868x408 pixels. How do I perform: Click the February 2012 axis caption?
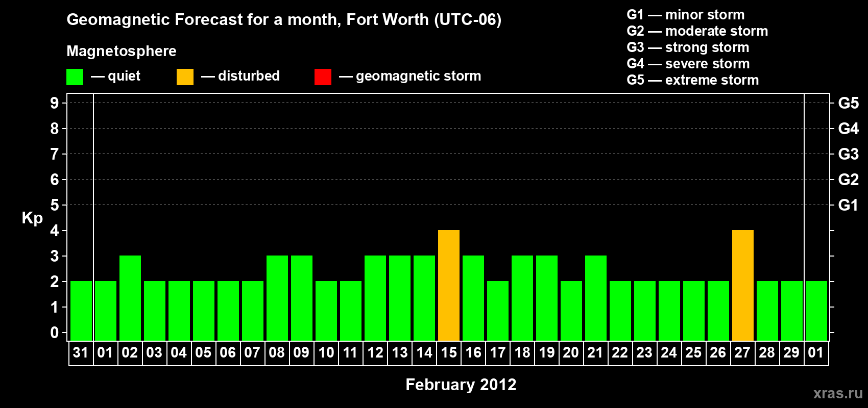point(461,385)
